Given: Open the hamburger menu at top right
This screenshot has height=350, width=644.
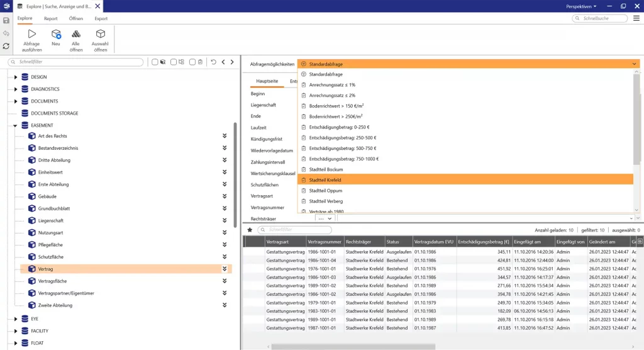Looking at the screenshot, I should [636, 19].
